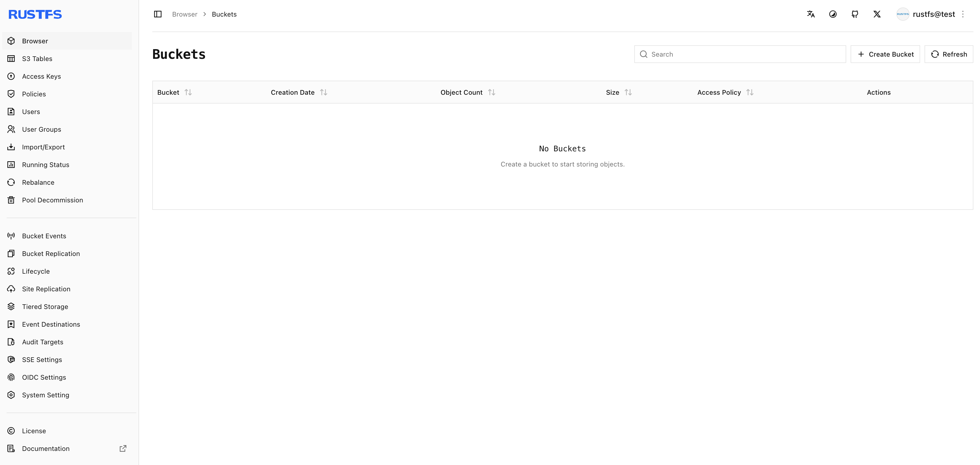Focus the bucket Search field
This screenshot has height=465, width=980.
[740, 54]
